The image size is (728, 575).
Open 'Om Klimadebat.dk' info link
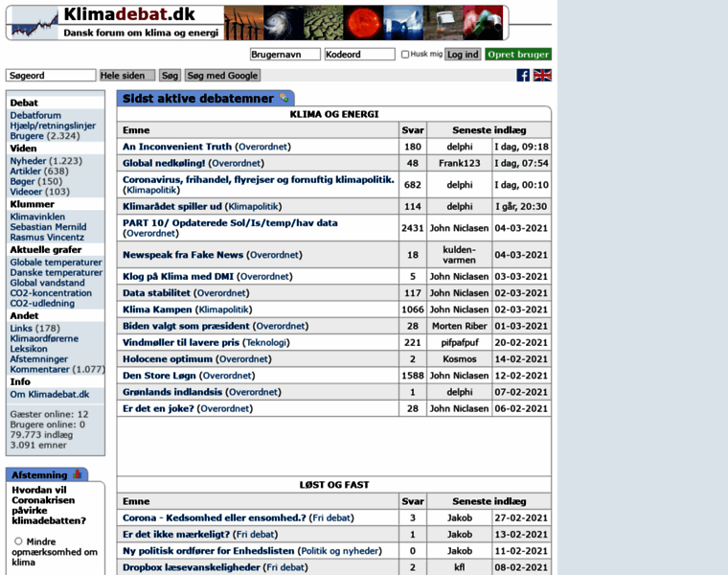[x=50, y=394]
